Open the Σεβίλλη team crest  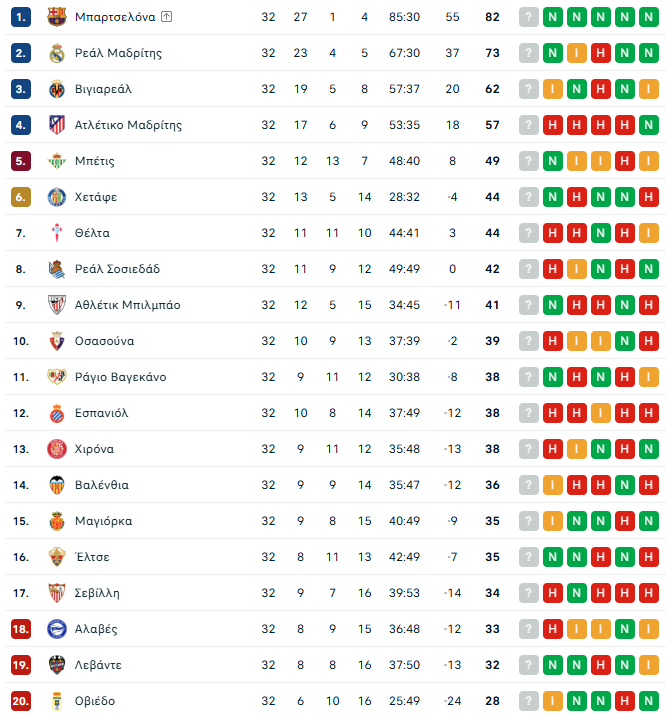(56, 593)
